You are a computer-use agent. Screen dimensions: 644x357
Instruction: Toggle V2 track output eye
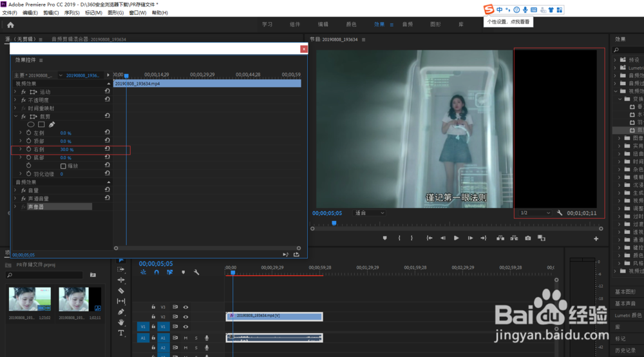(185, 317)
